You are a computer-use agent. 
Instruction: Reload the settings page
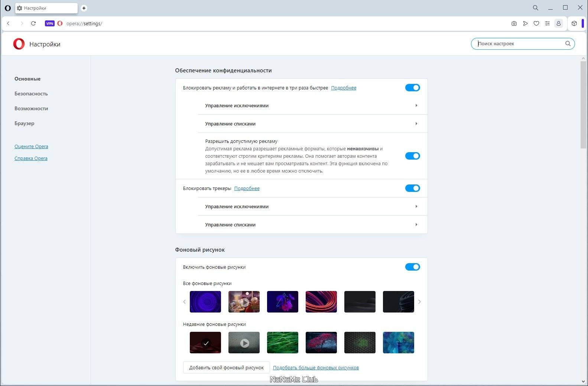tap(33, 23)
